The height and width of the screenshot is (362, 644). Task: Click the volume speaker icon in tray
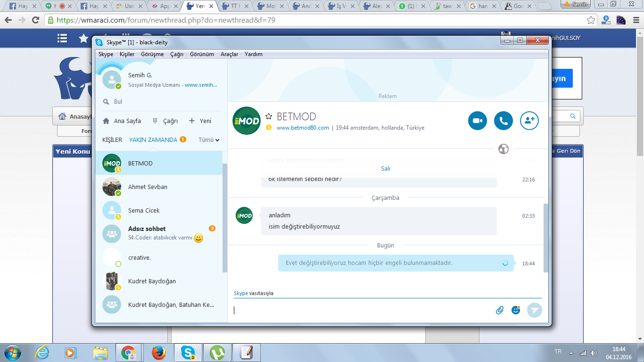pyautogui.click(x=594, y=353)
